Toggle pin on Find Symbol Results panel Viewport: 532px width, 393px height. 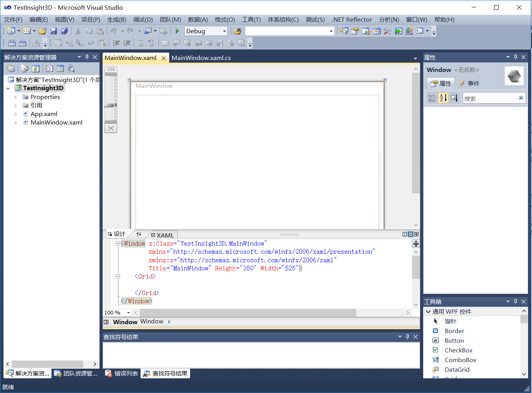pyautogui.click(x=407, y=337)
